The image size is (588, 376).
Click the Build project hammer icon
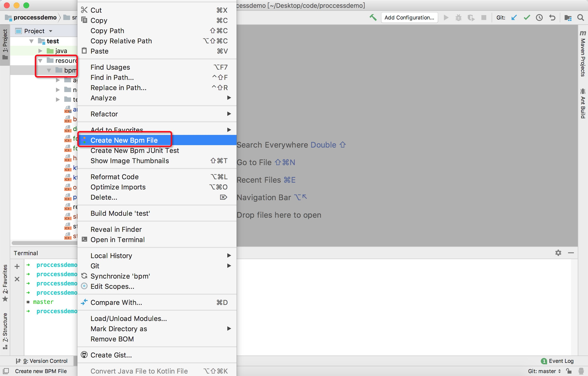(x=373, y=18)
